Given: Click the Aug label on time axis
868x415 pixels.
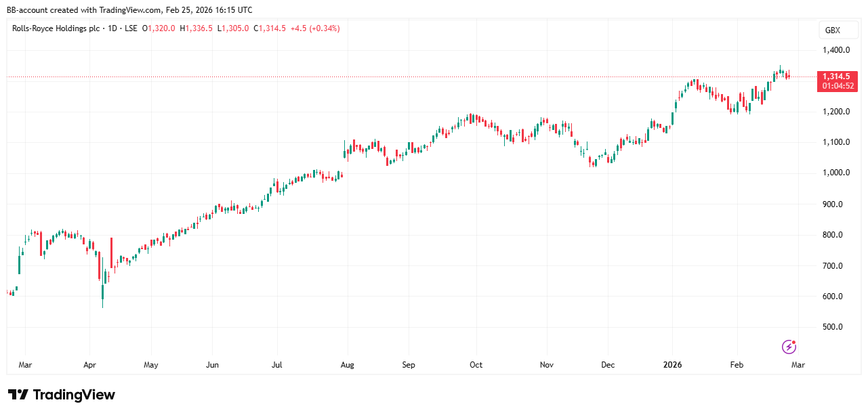Looking at the screenshot, I should point(347,365).
